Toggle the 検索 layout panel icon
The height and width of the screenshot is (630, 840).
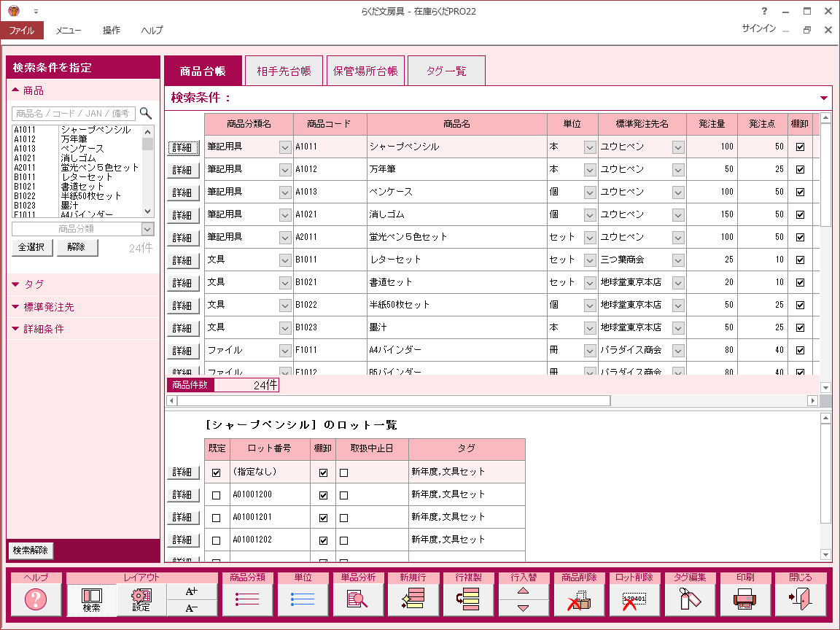[92, 599]
